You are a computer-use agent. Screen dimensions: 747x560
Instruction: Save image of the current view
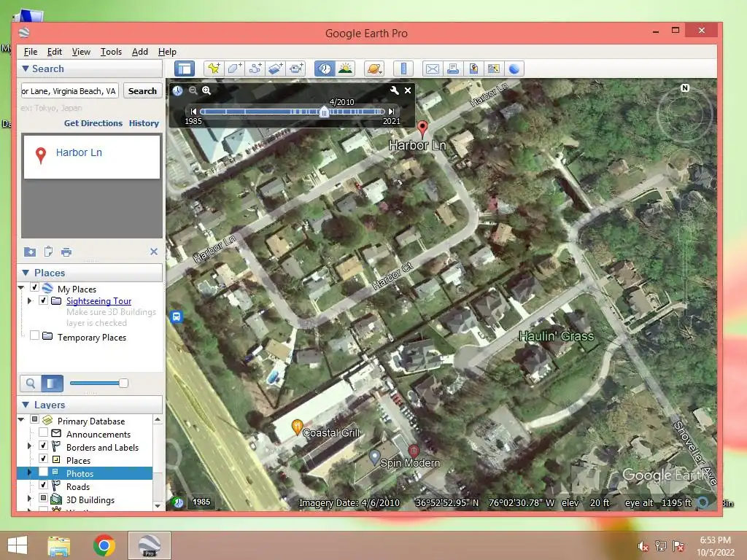(473, 69)
